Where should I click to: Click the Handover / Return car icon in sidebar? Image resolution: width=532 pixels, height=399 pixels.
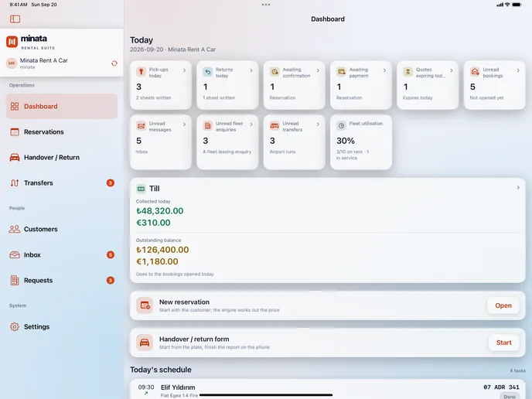pyautogui.click(x=15, y=158)
